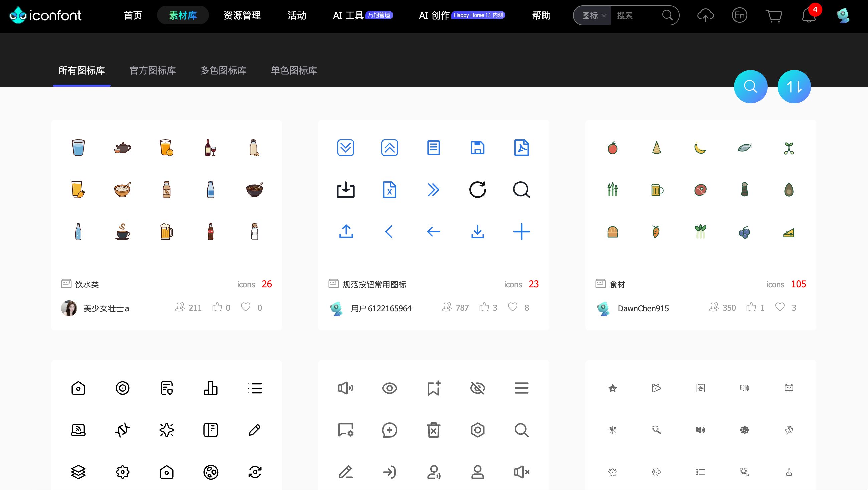Click the avocado icon

point(789,190)
